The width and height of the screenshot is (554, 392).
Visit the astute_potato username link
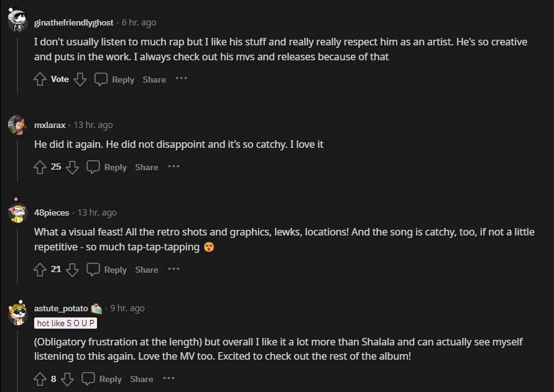click(61, 308)
